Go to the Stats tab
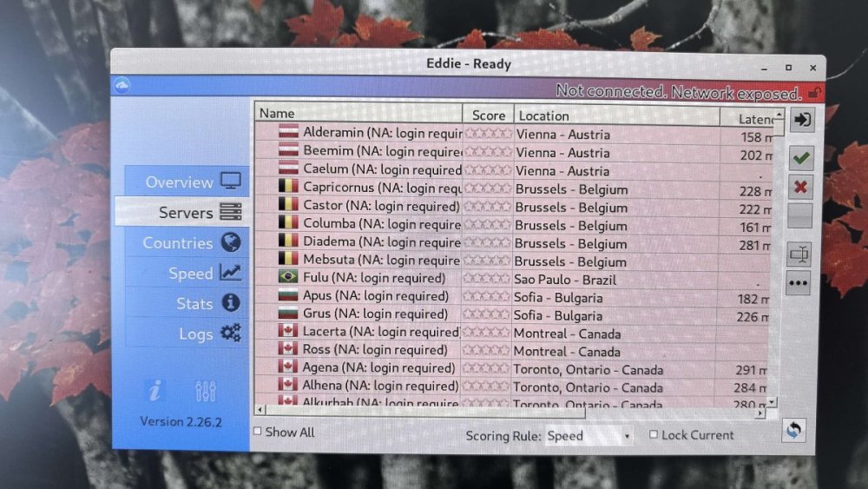 [x=187, y=303]
